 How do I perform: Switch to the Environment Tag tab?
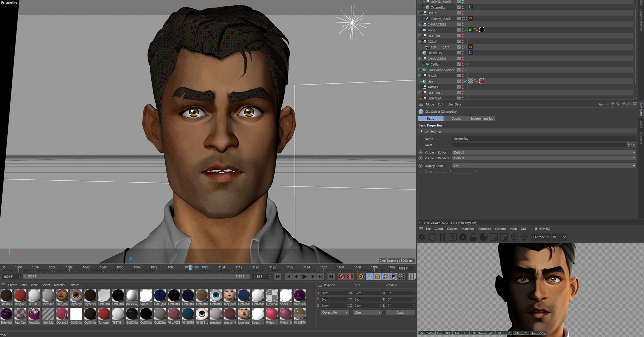(x=482, y=118)
